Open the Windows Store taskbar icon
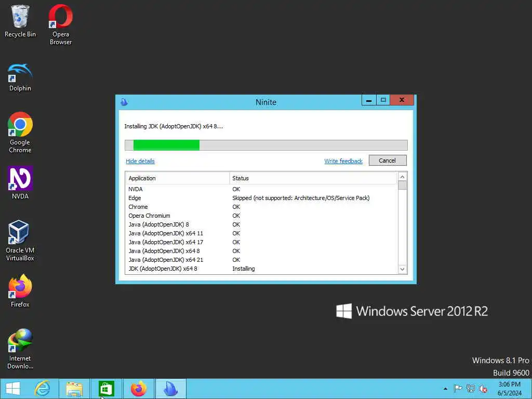 point(106,389)
